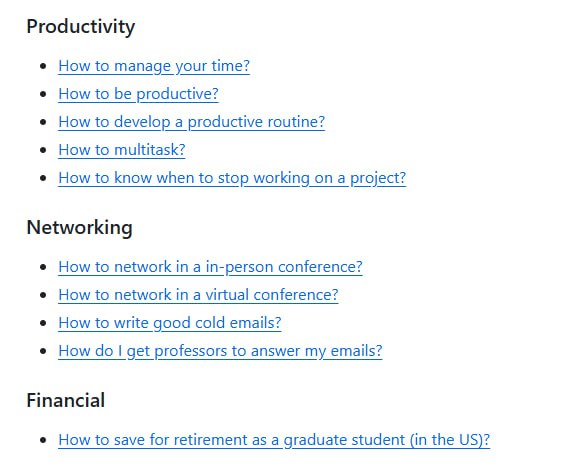Open 'How to be productive?' link

(138, 94)
